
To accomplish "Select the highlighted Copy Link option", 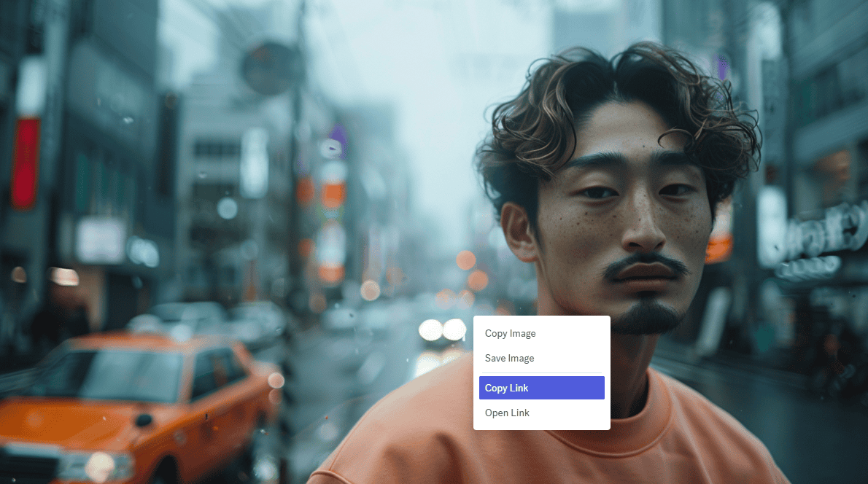I will [541, 388].
